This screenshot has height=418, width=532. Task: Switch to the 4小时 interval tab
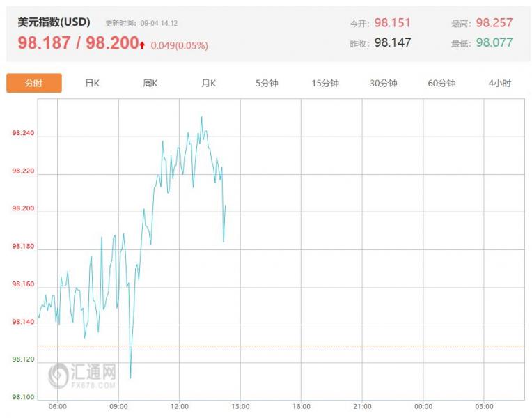(x=499, y=83)
